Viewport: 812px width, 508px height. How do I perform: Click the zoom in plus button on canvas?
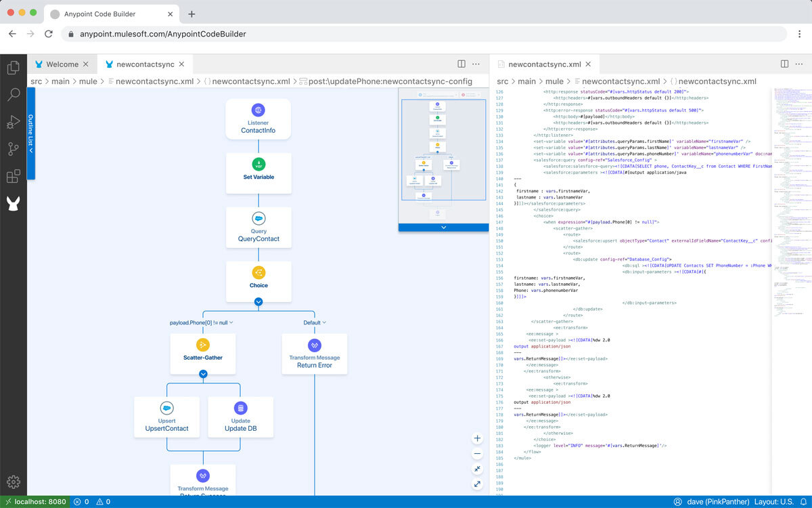point(478,438)
